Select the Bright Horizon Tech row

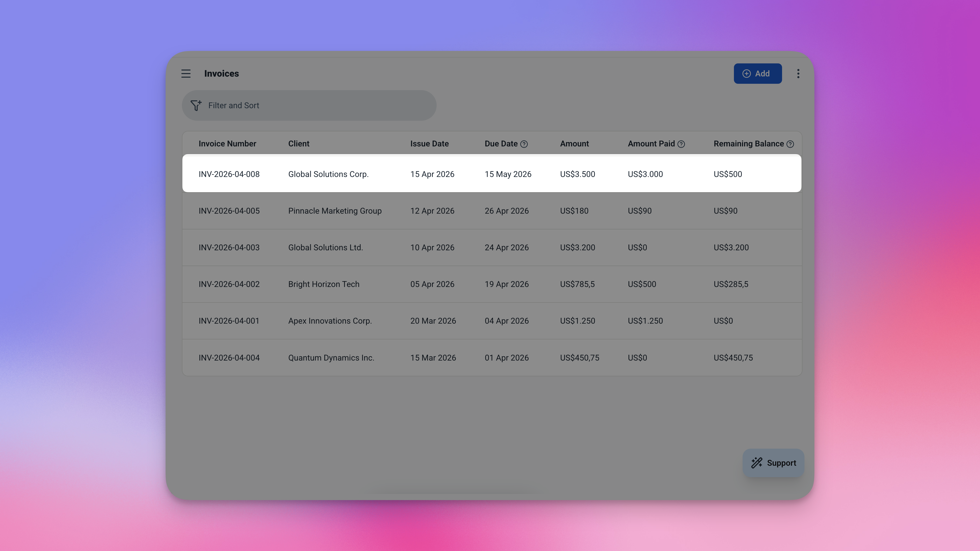323,284
